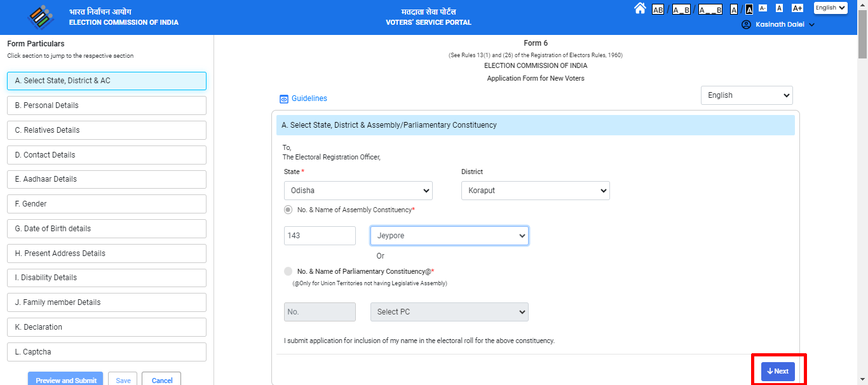Jump to the L. Captcha section

[105, 351]
